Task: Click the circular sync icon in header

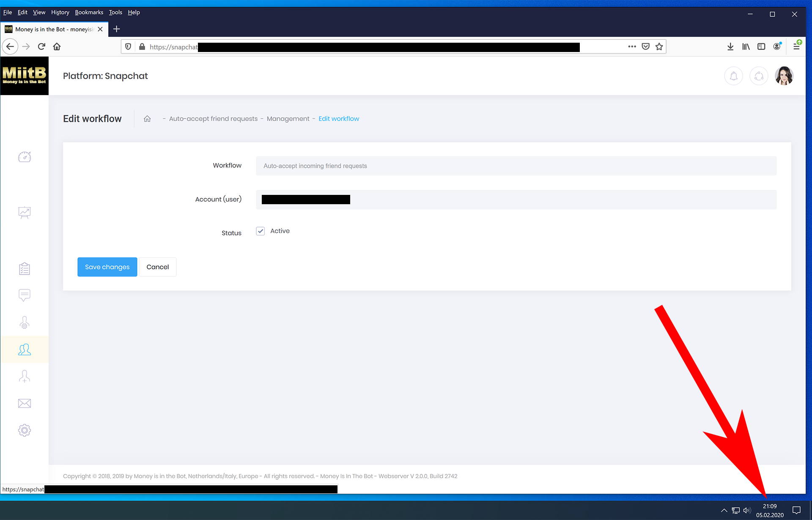Action: 759,76
